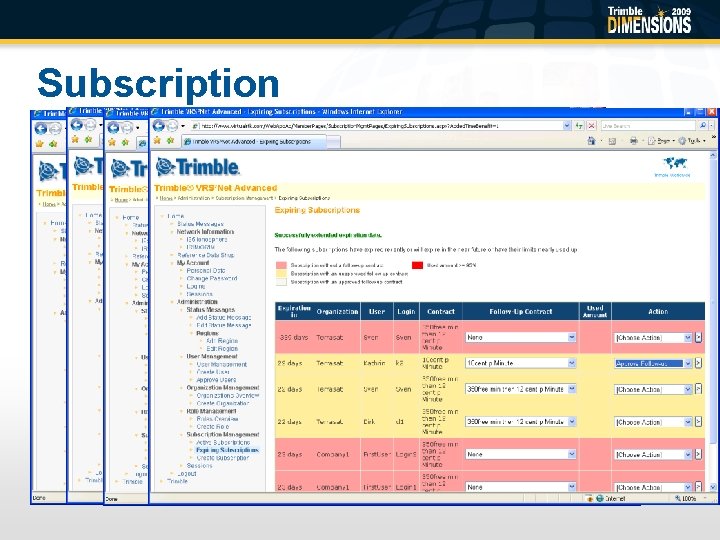Open recent pages dropdown beside Forward button
Viewport: 720px width, 540px height.
click(x=183, y=126)
